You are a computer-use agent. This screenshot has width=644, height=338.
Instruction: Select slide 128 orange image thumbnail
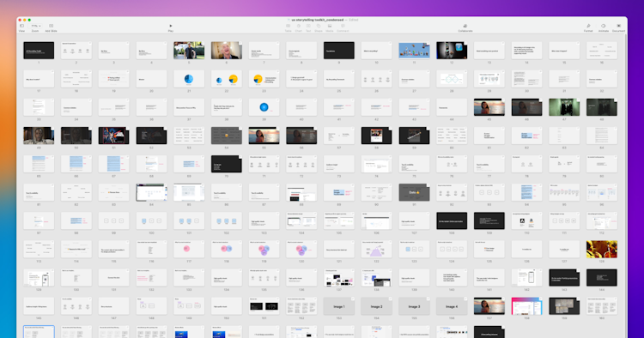point(602,249)
